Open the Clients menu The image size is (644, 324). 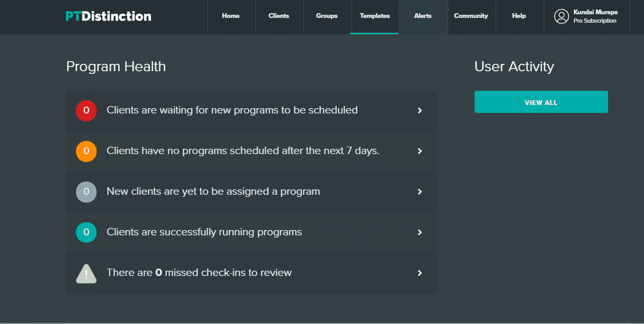279,16
